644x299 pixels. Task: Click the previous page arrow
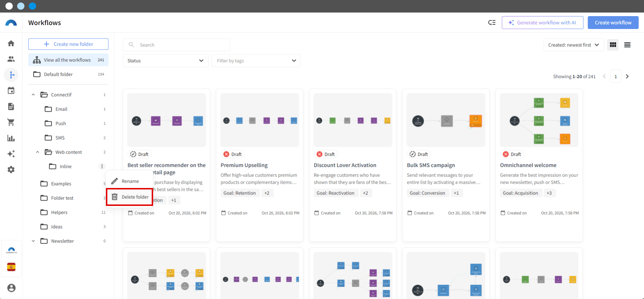(x=604, y=76)
